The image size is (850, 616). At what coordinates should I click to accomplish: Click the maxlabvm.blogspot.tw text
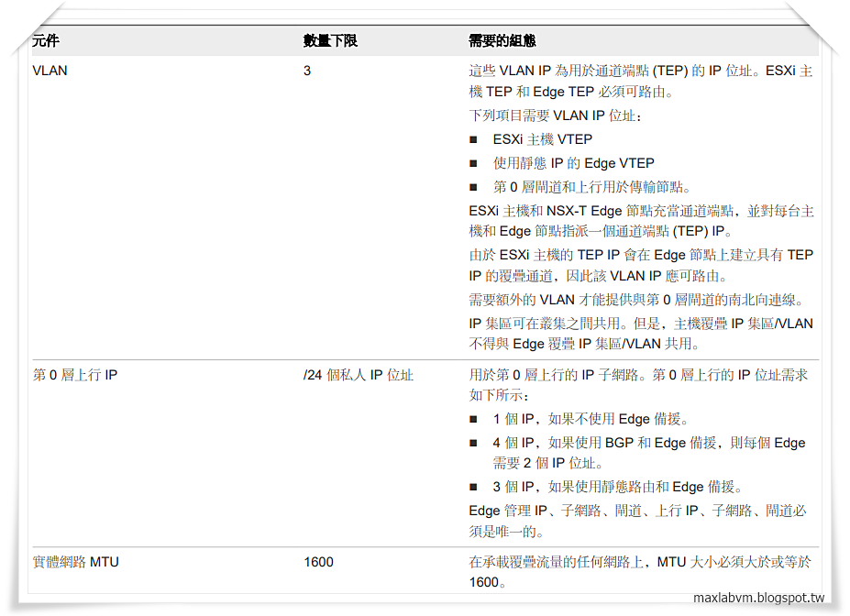pyautogui.click(x=758, y=598)
